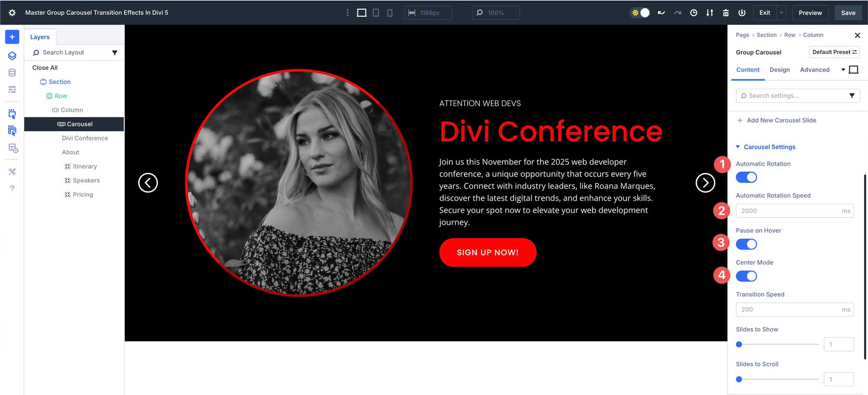Click Add New Carousel Slide
Viewport: 868px width, 395px height.
pyautogui.click(x=776, y=120)
